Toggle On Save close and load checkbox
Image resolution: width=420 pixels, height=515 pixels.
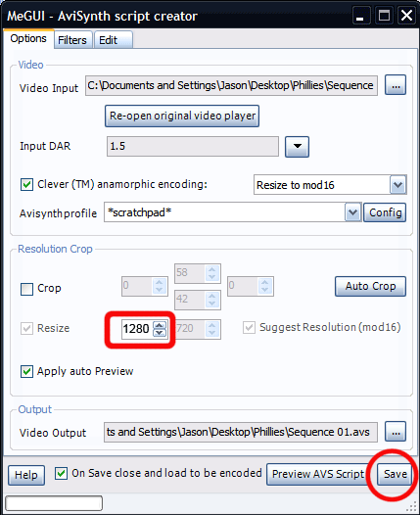(61, 474)
